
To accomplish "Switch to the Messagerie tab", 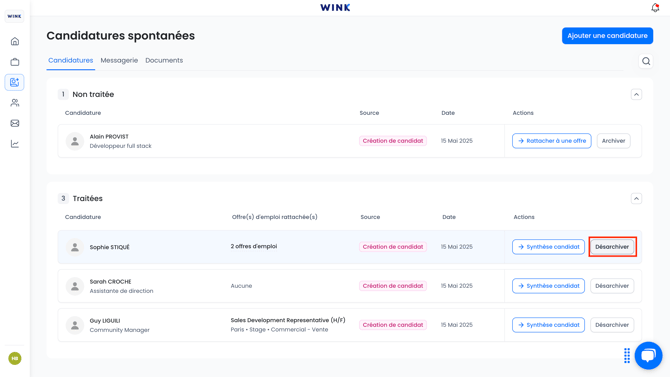I will tap(119, 60).
